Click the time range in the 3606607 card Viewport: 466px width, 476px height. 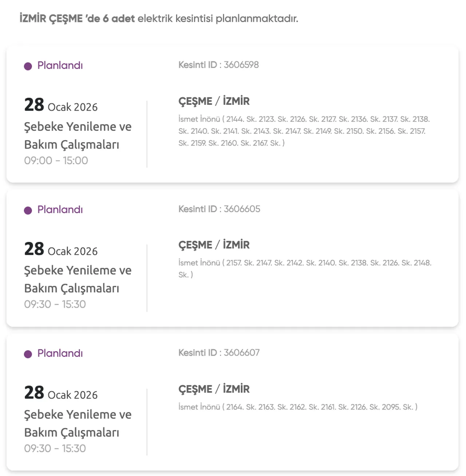click(x=55, y=448)
